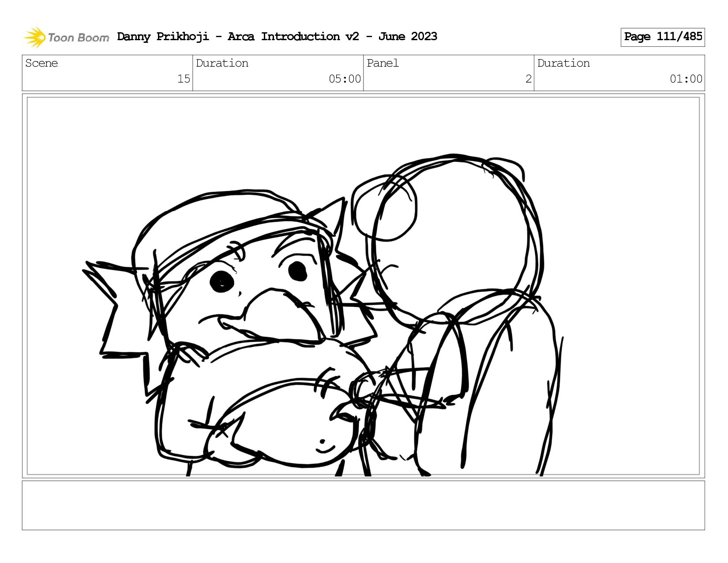
Task: Click the 'Page 111/485' box
Action: [x=663, y=37]
